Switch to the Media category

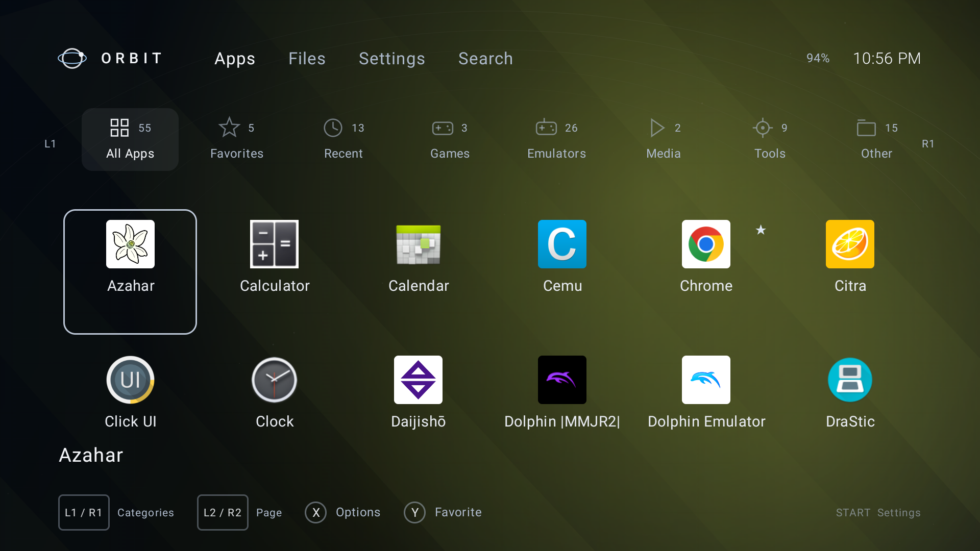coord(663,139)
